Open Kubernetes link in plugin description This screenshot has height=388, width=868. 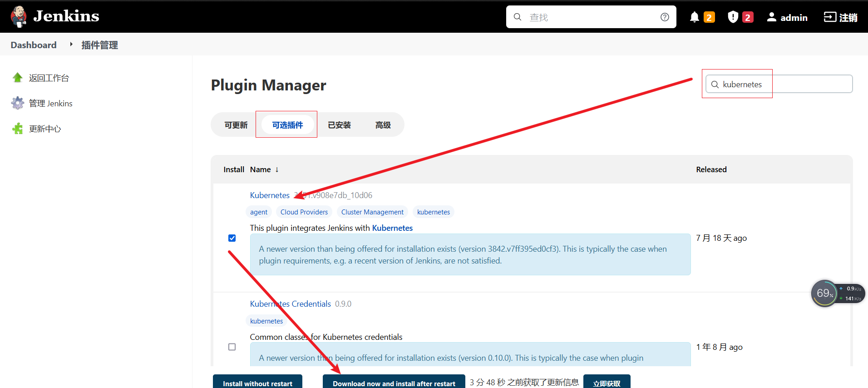pos(392,228)
